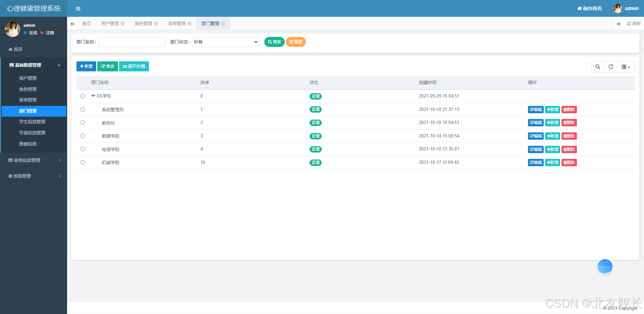Click the 修改 toolbar button
Image resolution: width=644 pixels, height=314 pixels.
(x=108, y=66)
